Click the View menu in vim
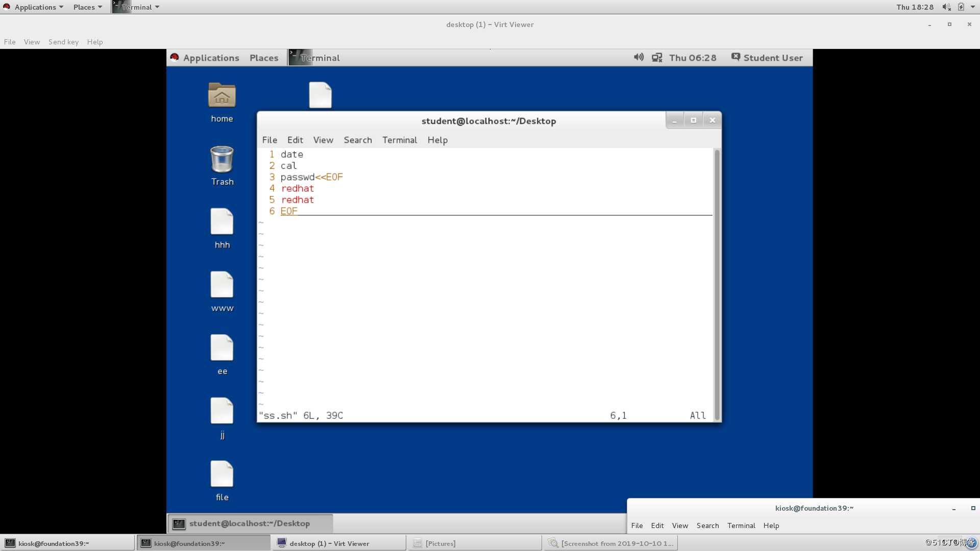980x551 pixels. click(324, 140)
